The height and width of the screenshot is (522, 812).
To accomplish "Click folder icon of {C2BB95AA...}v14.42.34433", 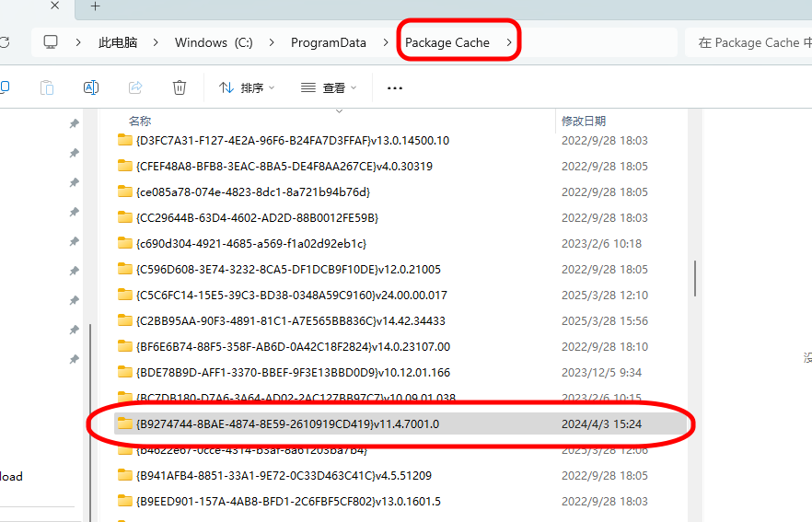I will [125, 320].
